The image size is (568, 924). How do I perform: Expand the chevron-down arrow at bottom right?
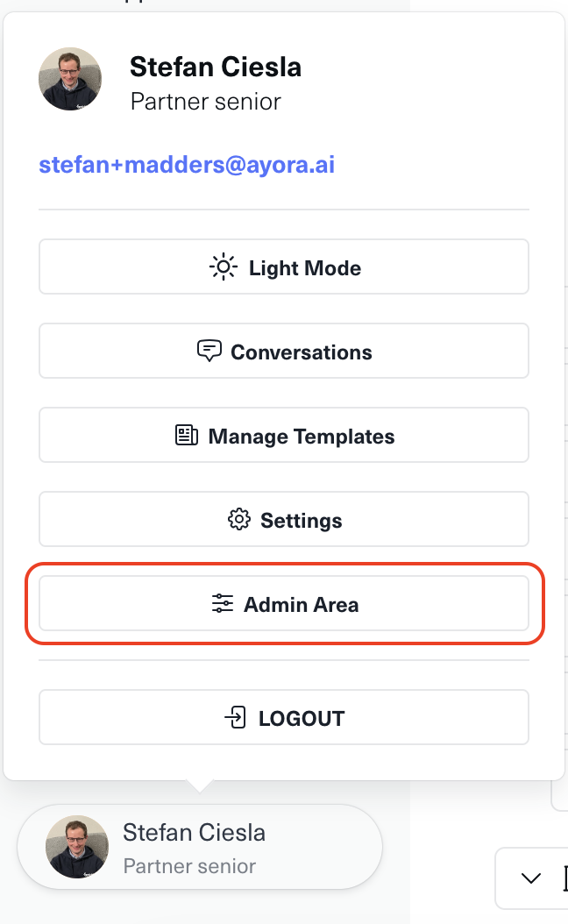[x=531, y=878]
